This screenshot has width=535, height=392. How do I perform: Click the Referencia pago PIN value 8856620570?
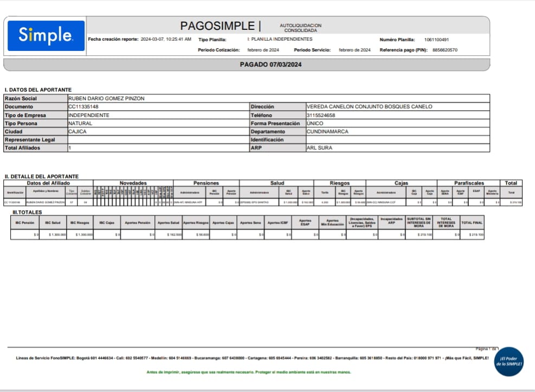point(445,50)
